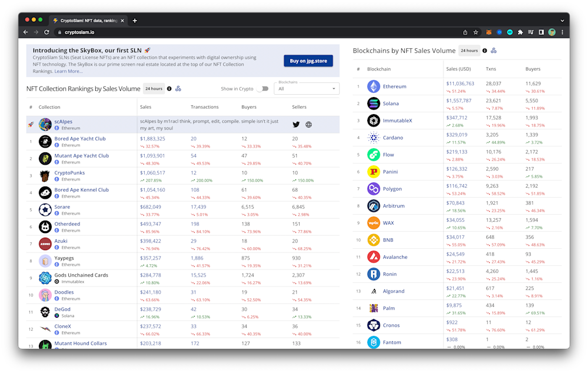Click Transactions column header

204,107
